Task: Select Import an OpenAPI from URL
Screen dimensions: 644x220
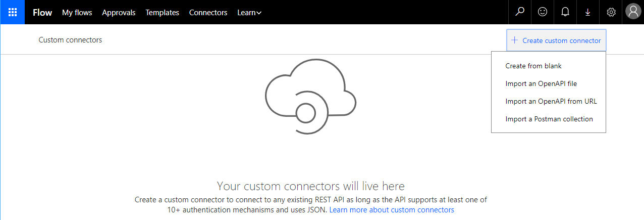Action: (551, 101)
